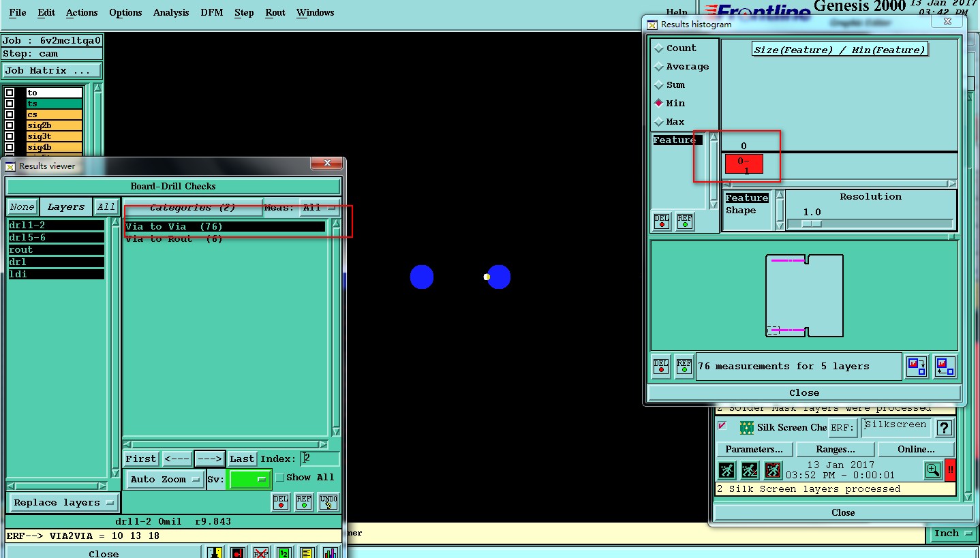Click DEL icon beside measurements summary
The width and height of the screenshot is (980, 558).
click(661, 367)
